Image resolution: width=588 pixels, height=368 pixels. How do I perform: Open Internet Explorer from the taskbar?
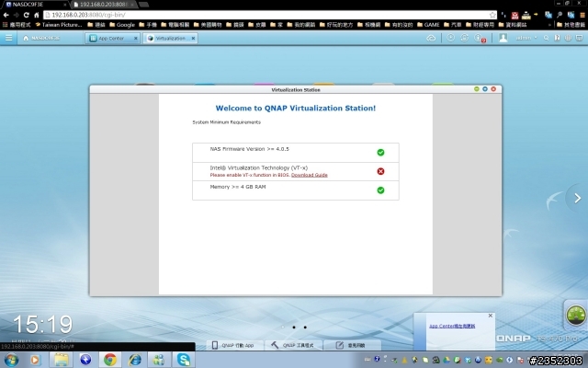(x=135, y=360)
